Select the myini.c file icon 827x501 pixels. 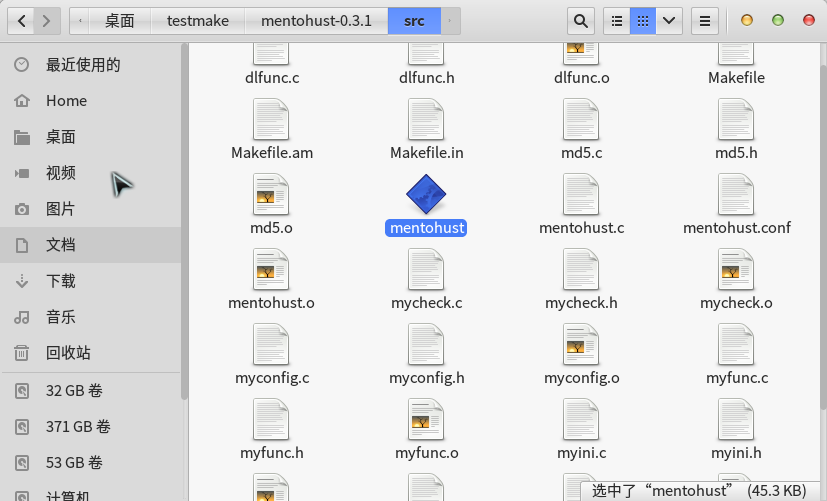pos(581,419)
